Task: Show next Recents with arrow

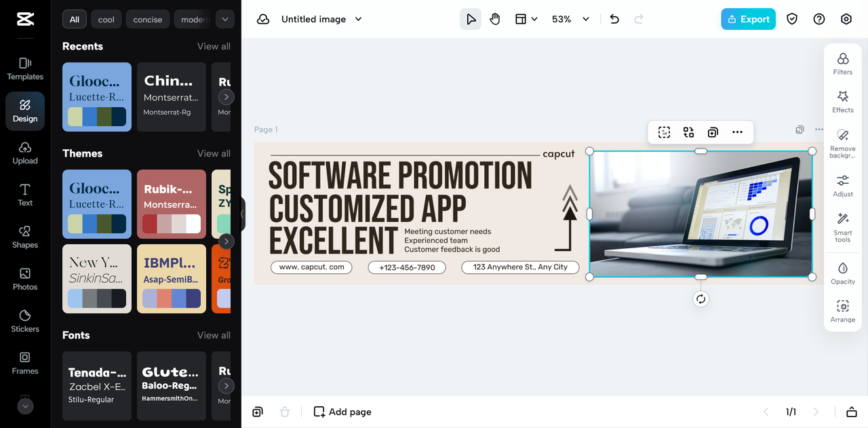Action: coord(226,97)
